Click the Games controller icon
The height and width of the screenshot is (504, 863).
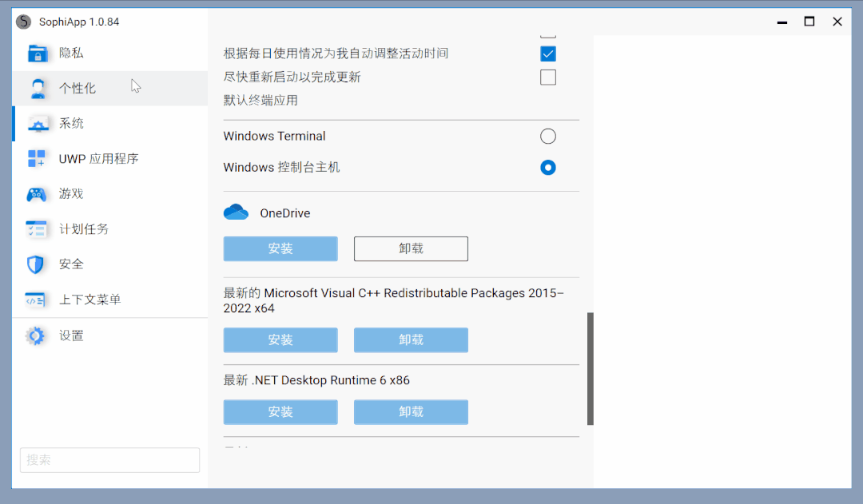coord(36,194)
